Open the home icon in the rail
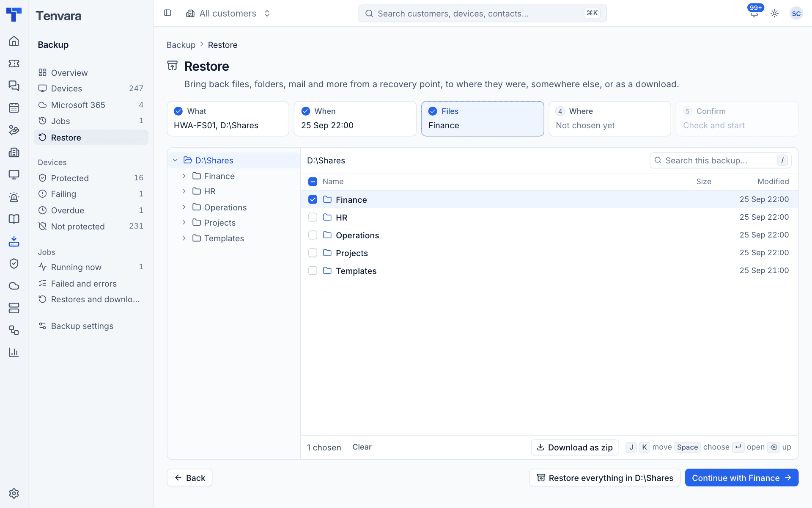 coord(14,41)
